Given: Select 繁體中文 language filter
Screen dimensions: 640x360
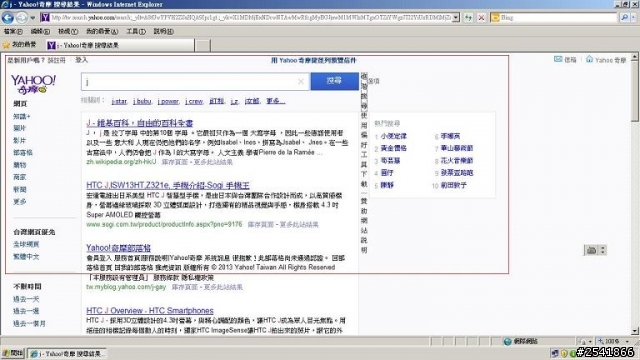Looking at the screenshot, I should point(26,256).
